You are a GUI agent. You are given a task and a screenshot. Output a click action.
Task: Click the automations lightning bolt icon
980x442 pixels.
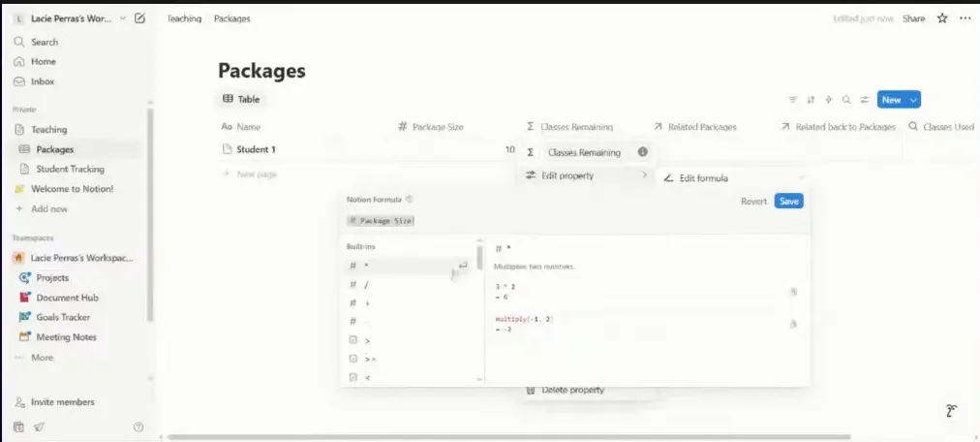coord(828,100)
